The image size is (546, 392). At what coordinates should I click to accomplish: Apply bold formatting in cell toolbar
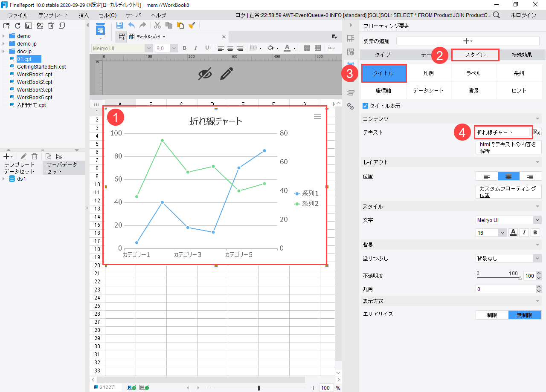(185, 48)
